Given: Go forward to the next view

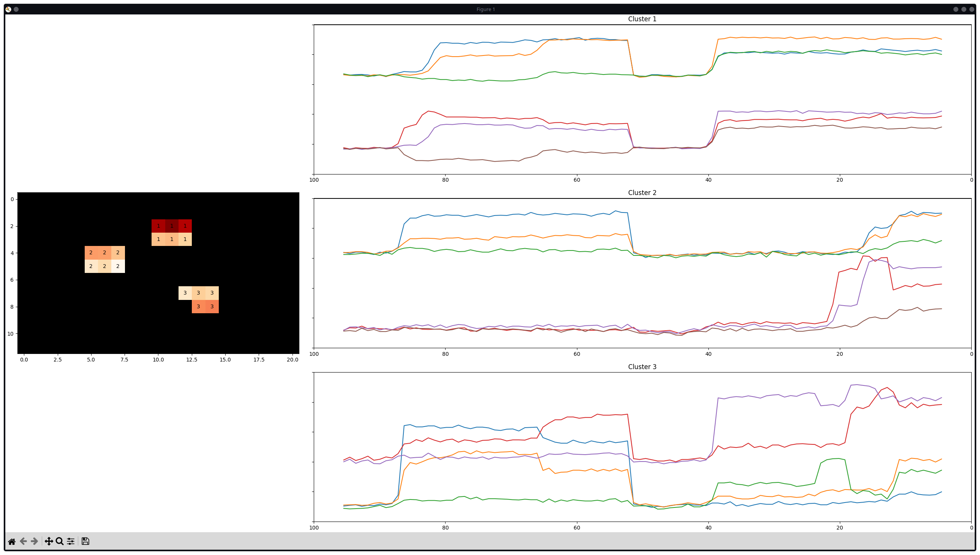Looking at the screenshot, I should click(x=35, y=541).
